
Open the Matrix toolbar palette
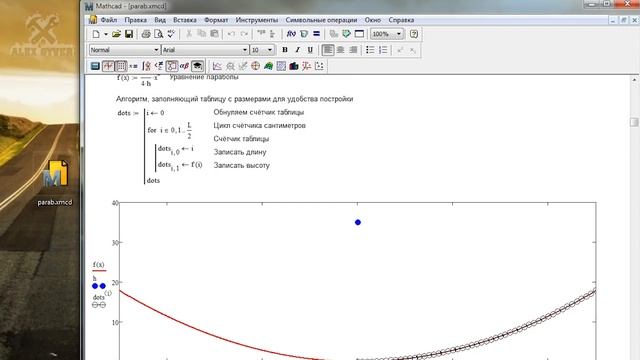[121, 66]
